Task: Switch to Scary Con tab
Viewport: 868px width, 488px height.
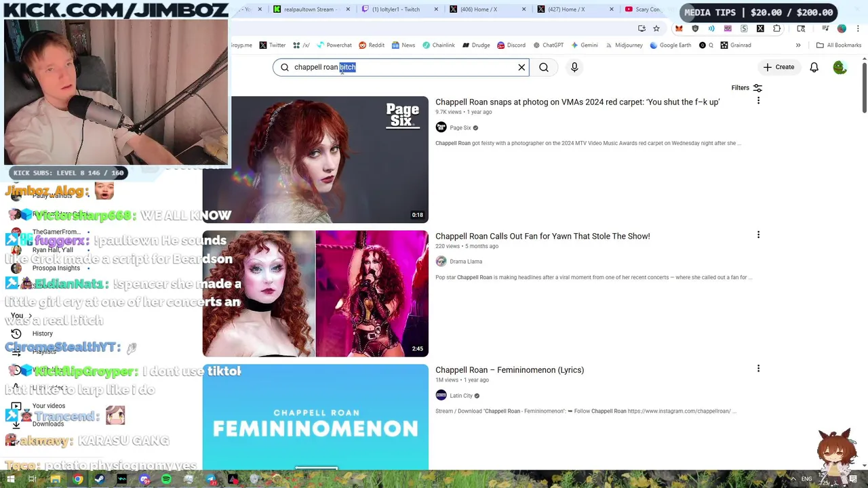Action: [x=643, y=9]
